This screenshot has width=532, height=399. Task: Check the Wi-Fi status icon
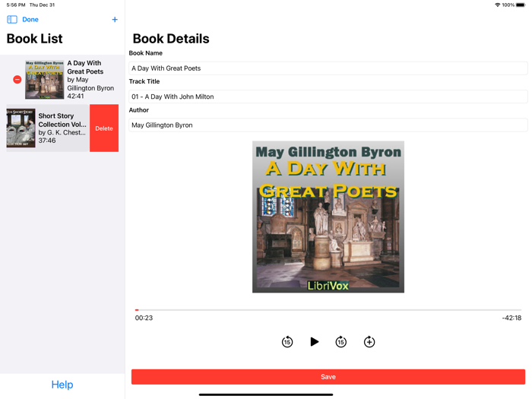pos(497,5)
